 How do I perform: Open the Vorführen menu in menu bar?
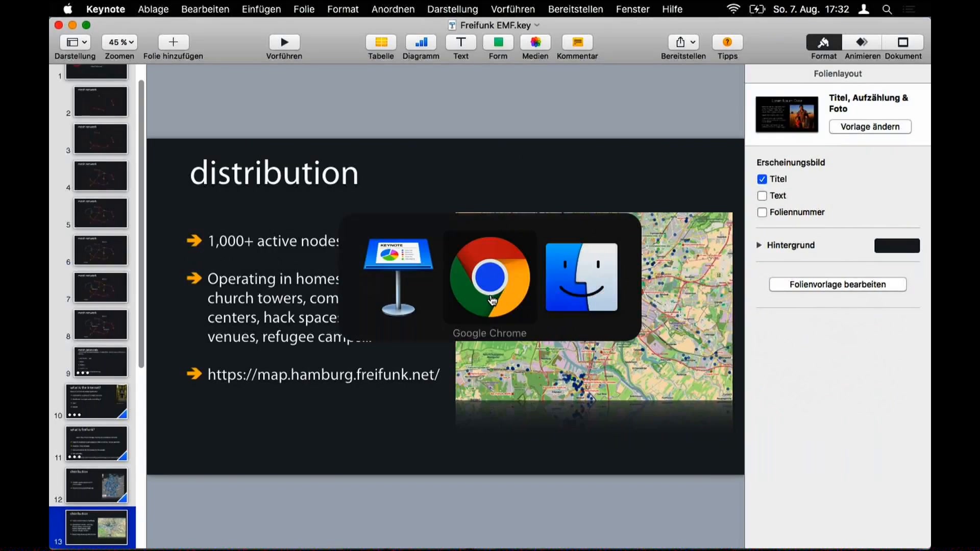click(x=513, y=9)
